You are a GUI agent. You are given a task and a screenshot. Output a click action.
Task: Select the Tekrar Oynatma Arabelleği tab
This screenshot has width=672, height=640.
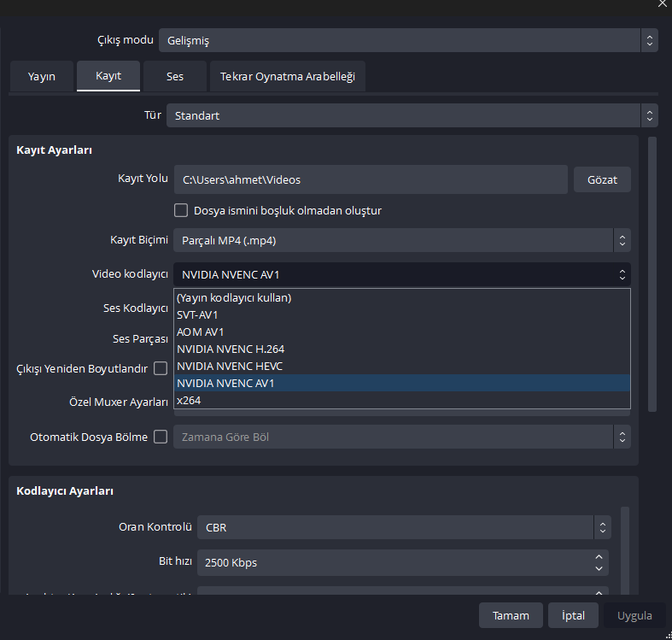(287, 76)
